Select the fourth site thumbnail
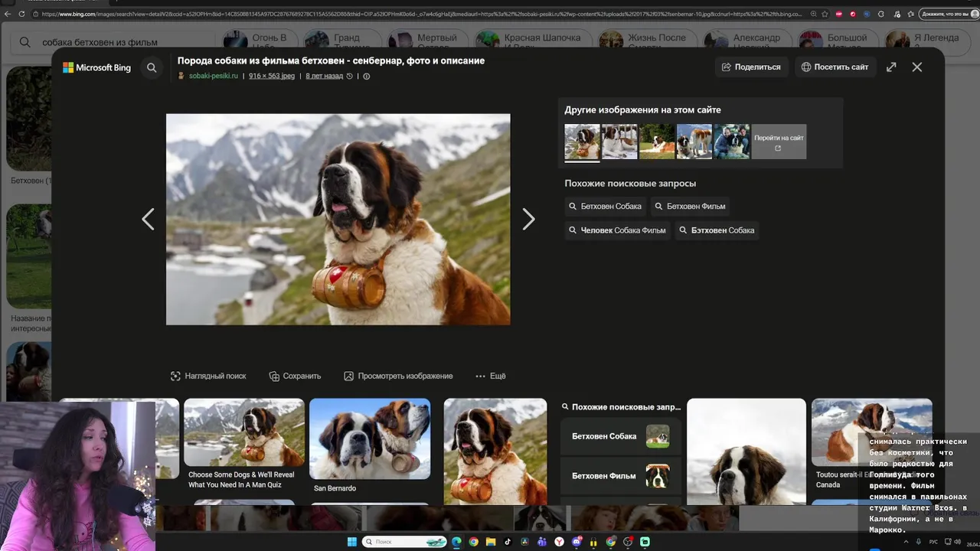Screen dimensions: 980x551 click(694, 141)
